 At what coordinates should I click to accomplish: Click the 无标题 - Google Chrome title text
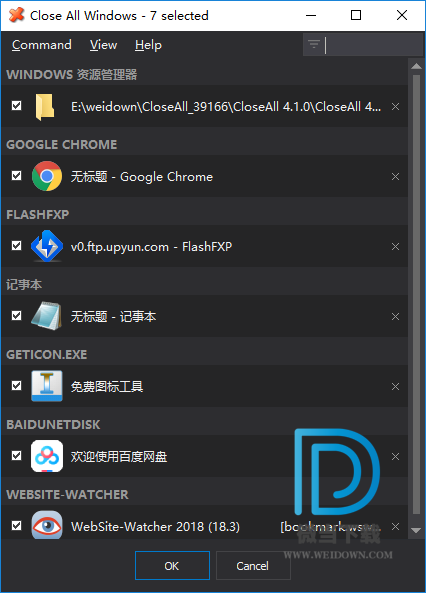(x=142, y=177)
